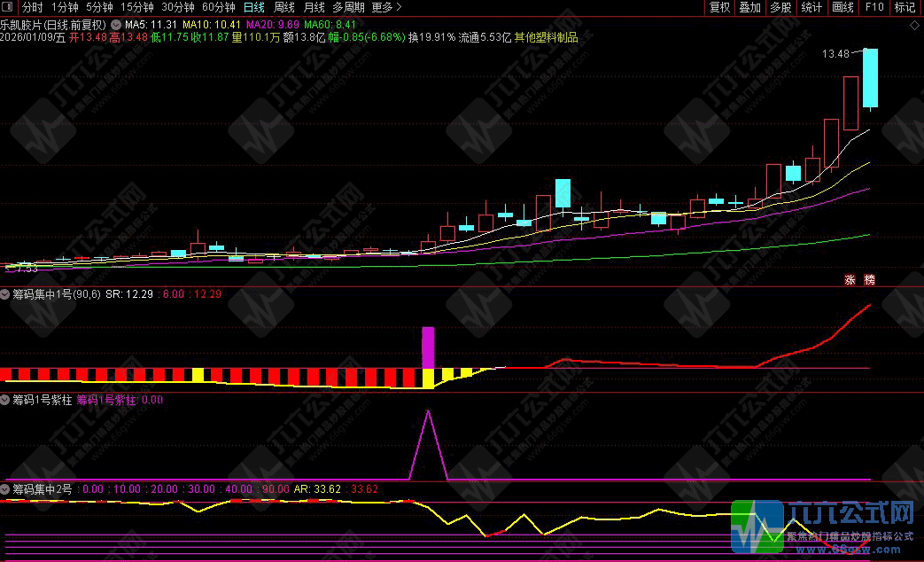Toggle 叠加 overlay mode
This screenshot has width=924, height=562.
point(749,7)
